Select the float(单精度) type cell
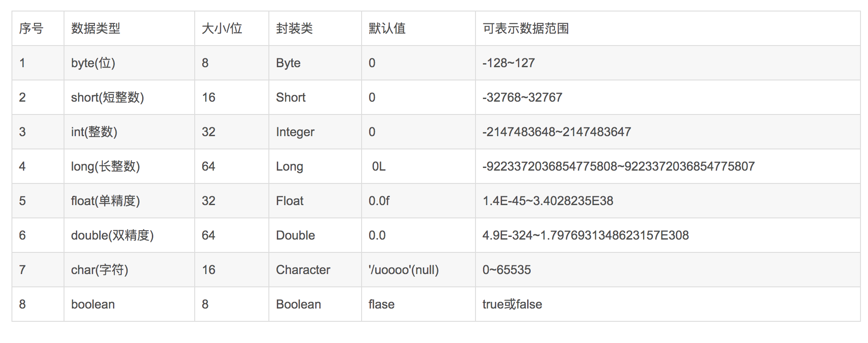Viewport: 868px width, 343px height. 106,201
